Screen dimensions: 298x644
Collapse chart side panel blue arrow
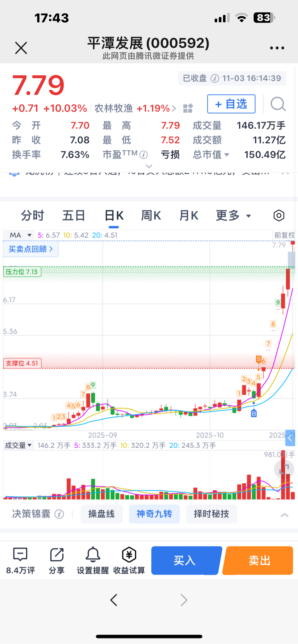click(290, 438)
